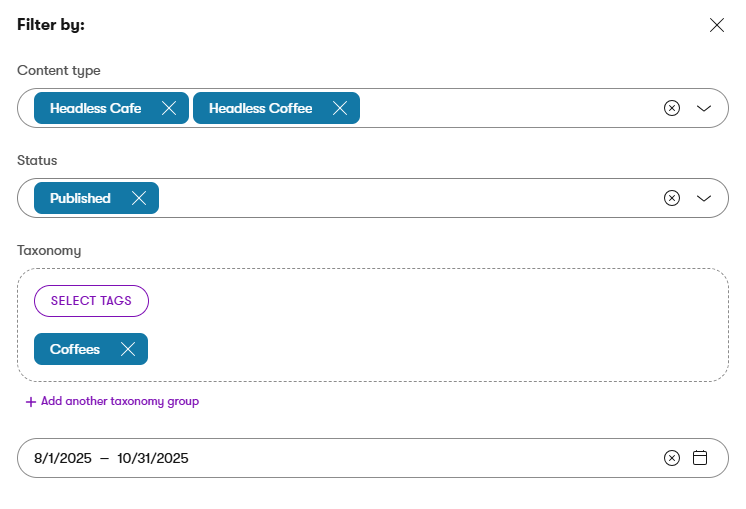Open the calendar date picker
Screen dimensions: 746x509
click(700, 458)
